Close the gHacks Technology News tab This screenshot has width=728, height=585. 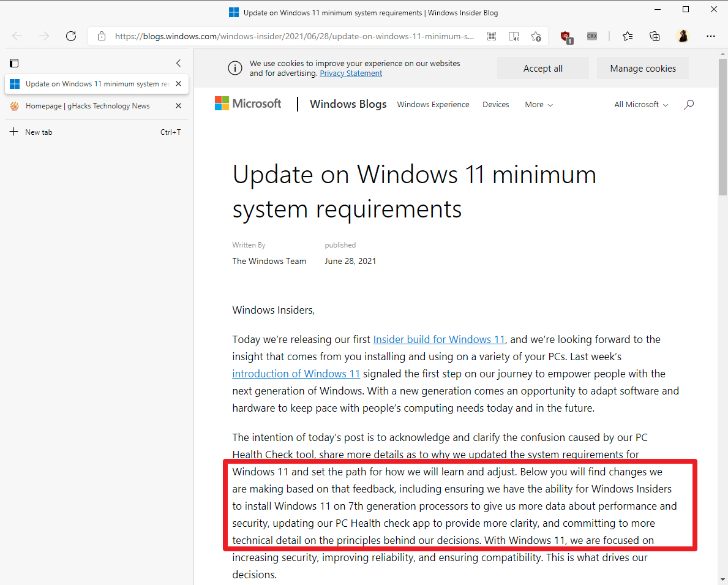(x=178, y=106)
